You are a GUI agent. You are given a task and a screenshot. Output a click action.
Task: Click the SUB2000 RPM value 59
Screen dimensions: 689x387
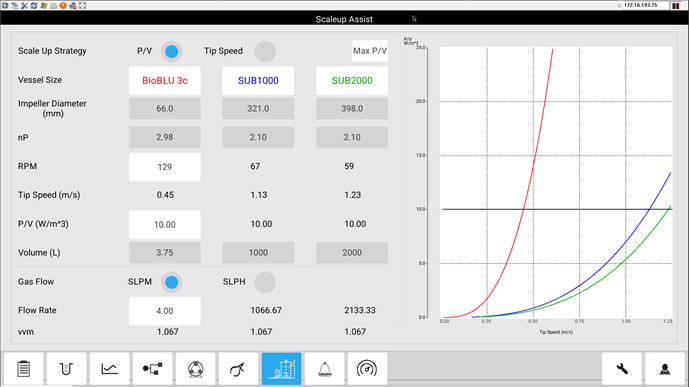coord(349,166)
